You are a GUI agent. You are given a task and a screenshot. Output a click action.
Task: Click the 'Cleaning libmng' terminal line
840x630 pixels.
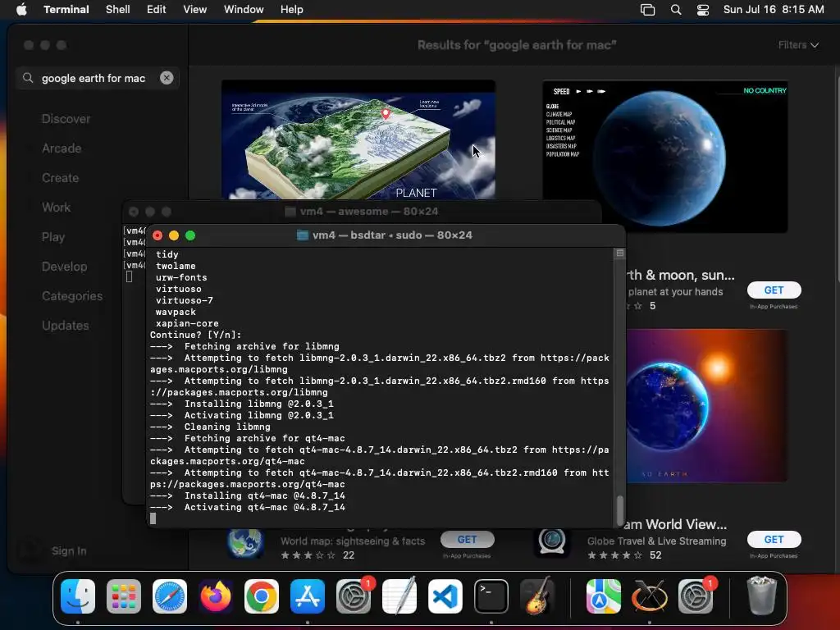[x=210, y=427]
